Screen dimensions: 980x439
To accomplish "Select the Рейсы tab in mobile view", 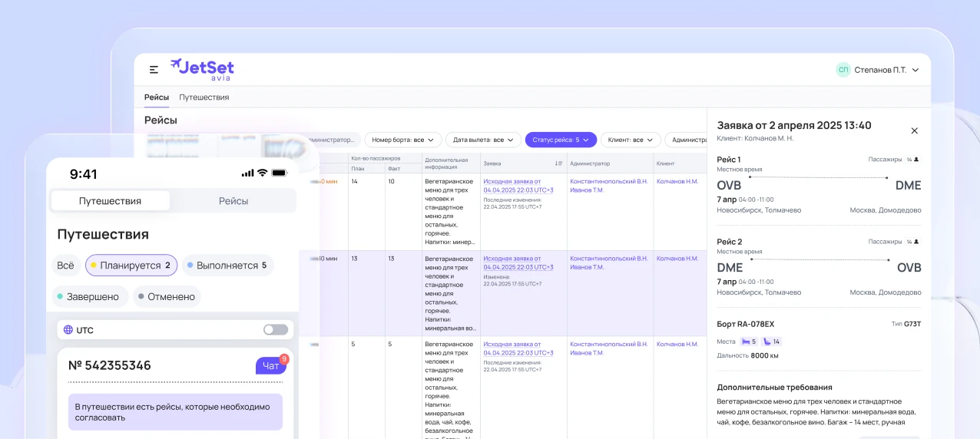I will (x=233, y=201).
